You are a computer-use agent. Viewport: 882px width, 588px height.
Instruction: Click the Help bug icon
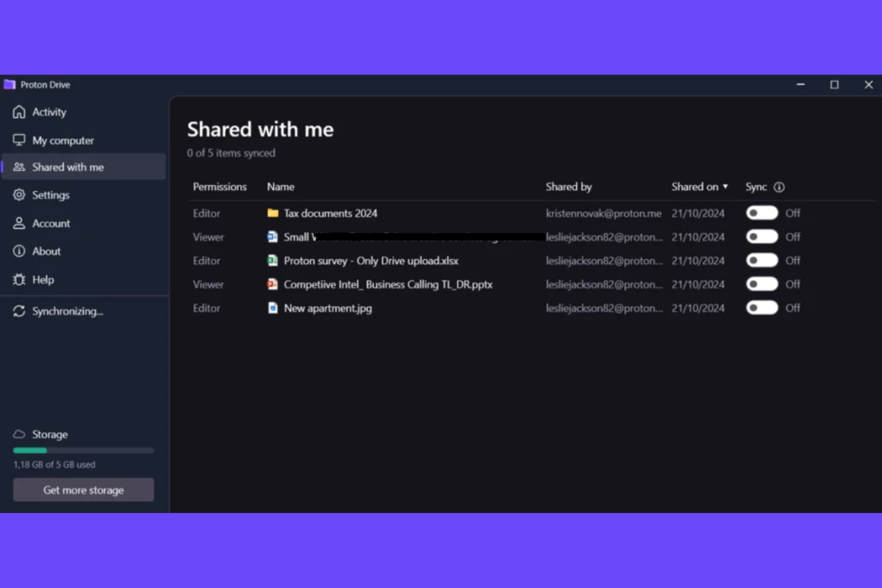19,279
